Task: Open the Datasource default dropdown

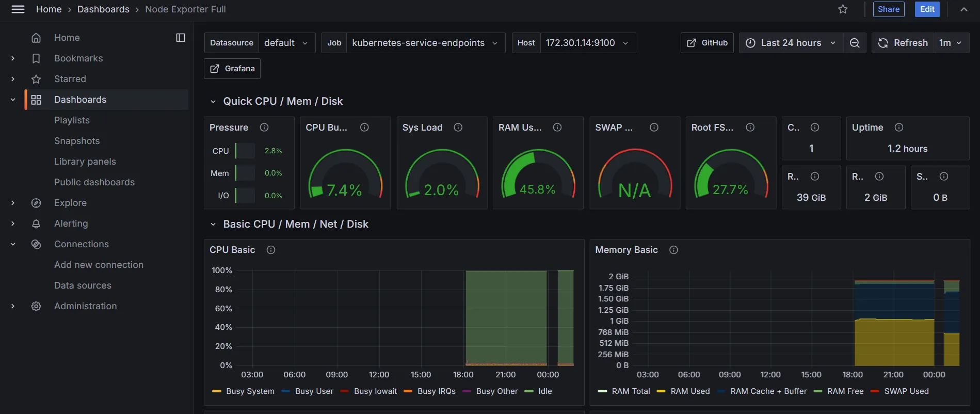Action: pos(286,43)
